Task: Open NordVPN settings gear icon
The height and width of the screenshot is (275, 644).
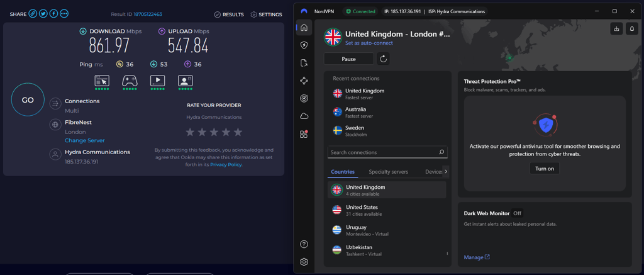Action: pos(304,262)
